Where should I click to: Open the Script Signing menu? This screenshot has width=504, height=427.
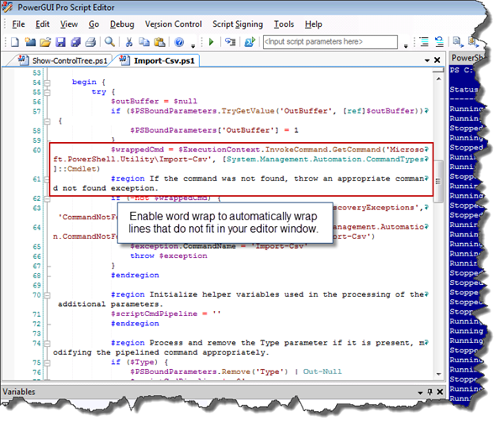click(237, 24)
